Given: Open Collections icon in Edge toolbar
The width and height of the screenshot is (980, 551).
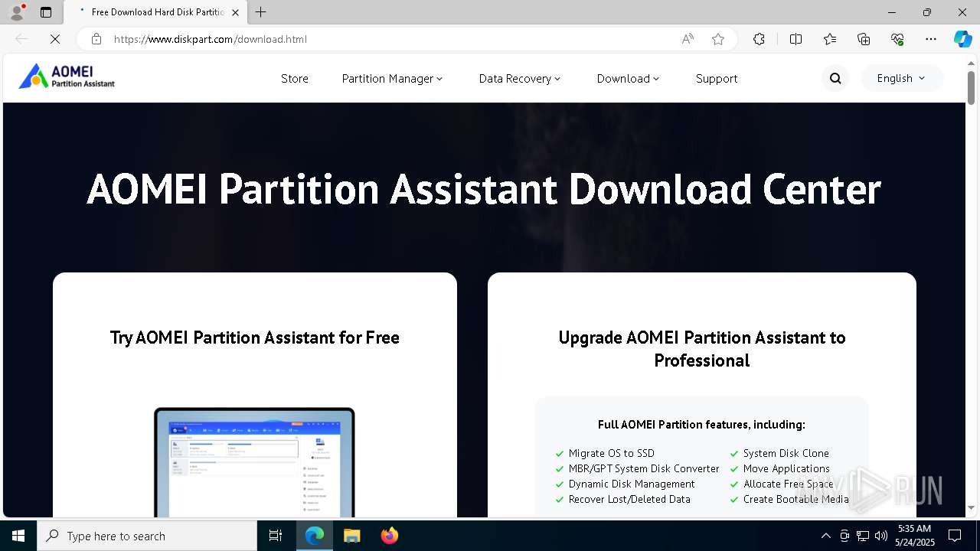Looking at the screenshot, I should tap(864, 39).
